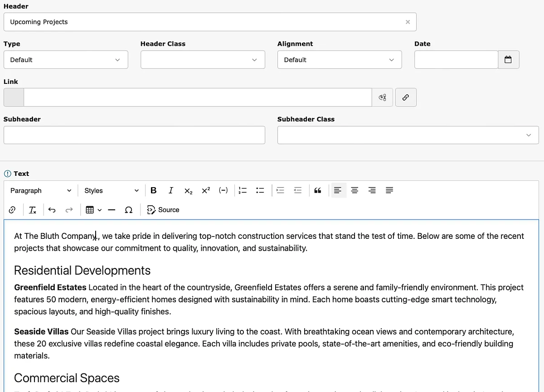Insert a numbered list
The image size is (544, 392).
(243, 190)
